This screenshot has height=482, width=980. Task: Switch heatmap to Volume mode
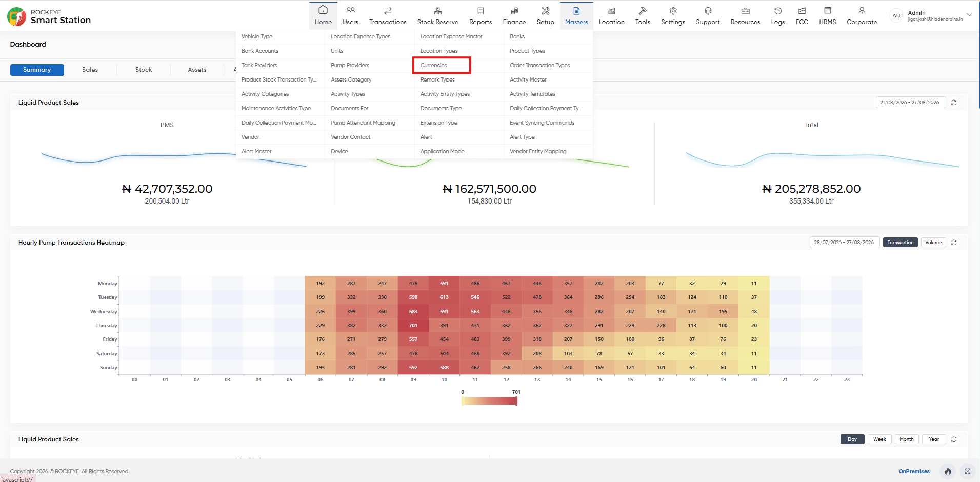coord(933,243)
